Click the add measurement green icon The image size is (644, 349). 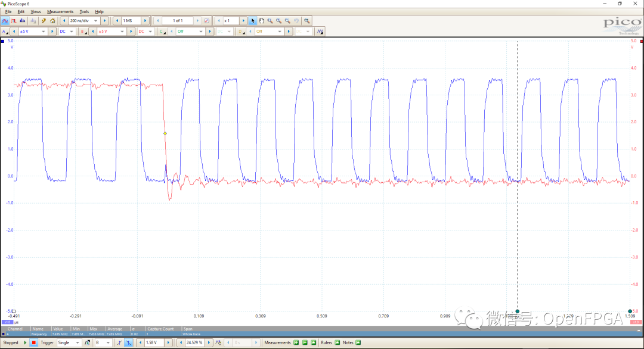pyautogui.click(x=296, y=343)
